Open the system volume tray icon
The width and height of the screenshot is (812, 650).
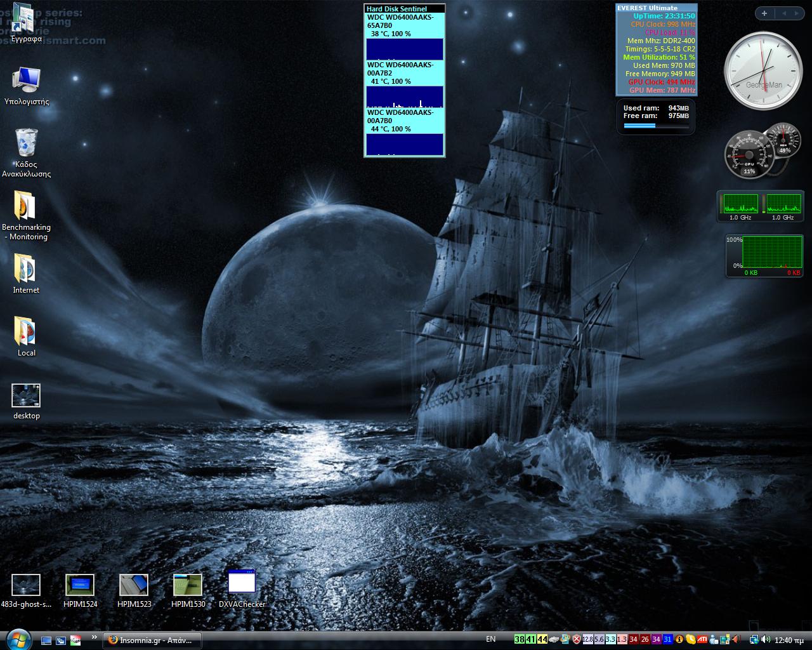(x=766, y=639)
